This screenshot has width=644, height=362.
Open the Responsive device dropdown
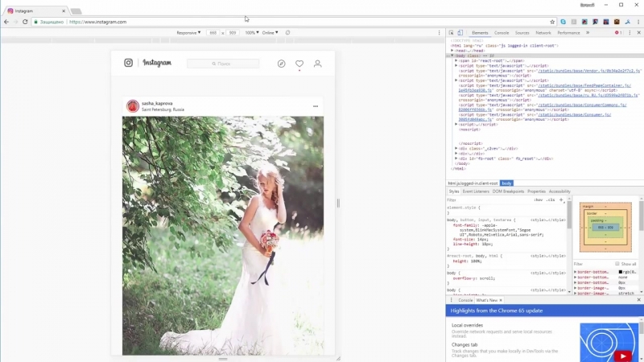[x=188, y=32]
